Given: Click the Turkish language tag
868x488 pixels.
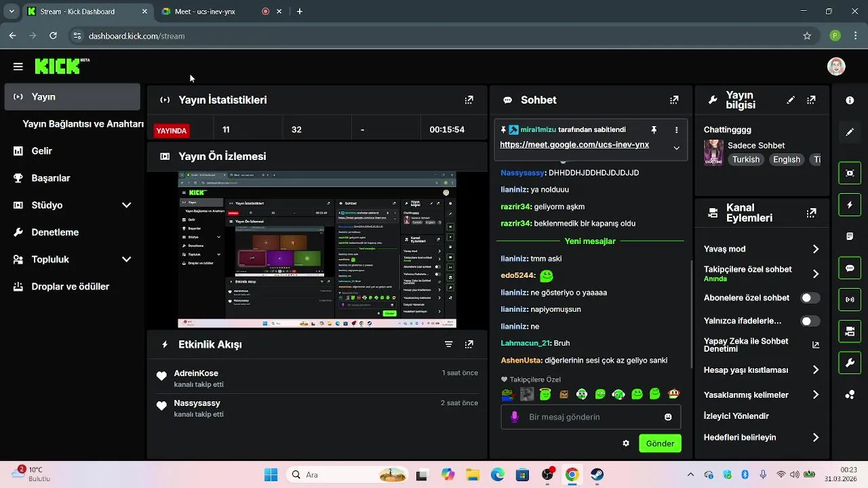Looking at the screenshot, I should (x=746, y=159).
